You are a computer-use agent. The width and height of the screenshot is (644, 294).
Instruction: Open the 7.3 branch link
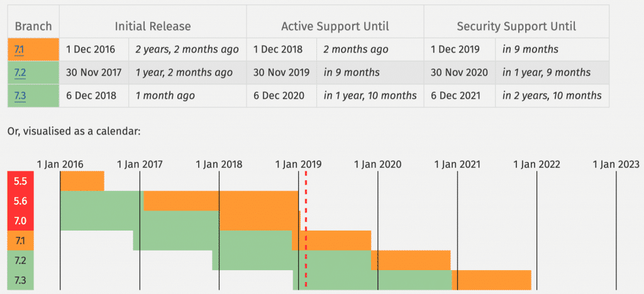pyautogui.click(x=19, y=95)
